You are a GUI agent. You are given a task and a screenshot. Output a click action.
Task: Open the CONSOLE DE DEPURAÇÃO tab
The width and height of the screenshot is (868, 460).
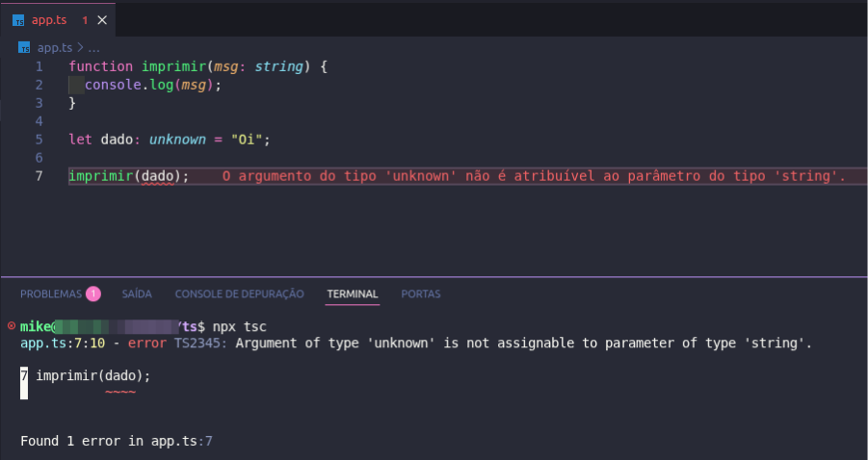click(239, 294)
